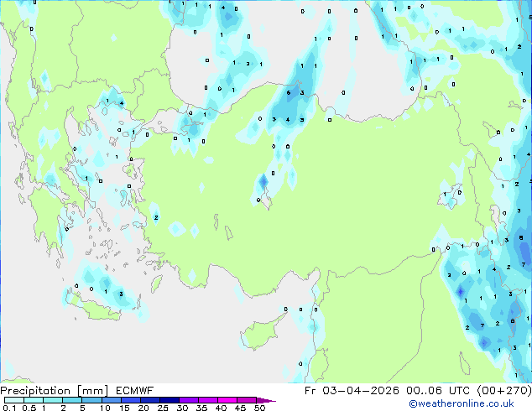Click the date '03-04-2026' text
532x411 pixels.
pos(361,391)
